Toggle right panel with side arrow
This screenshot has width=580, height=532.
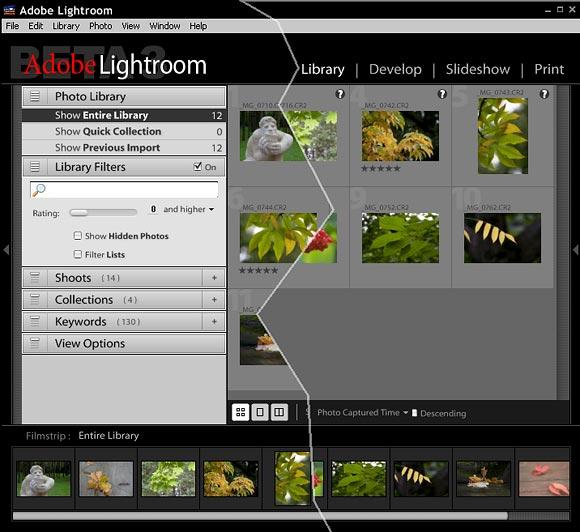point(575,249)
